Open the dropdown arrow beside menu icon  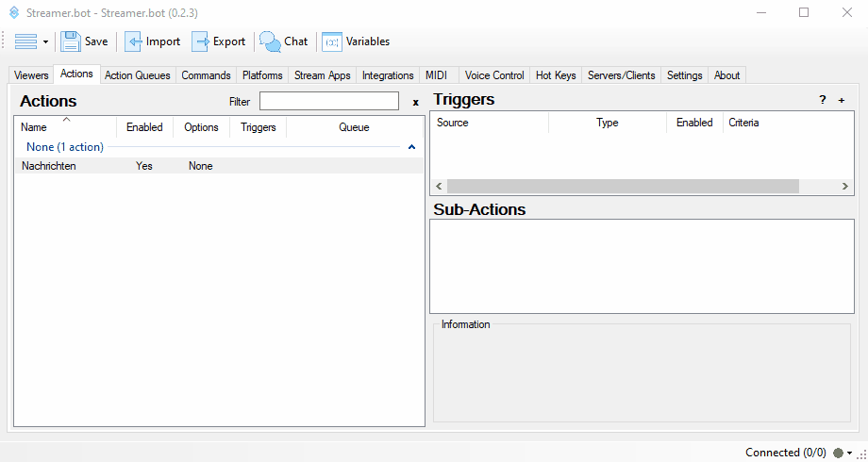[45, 42]
